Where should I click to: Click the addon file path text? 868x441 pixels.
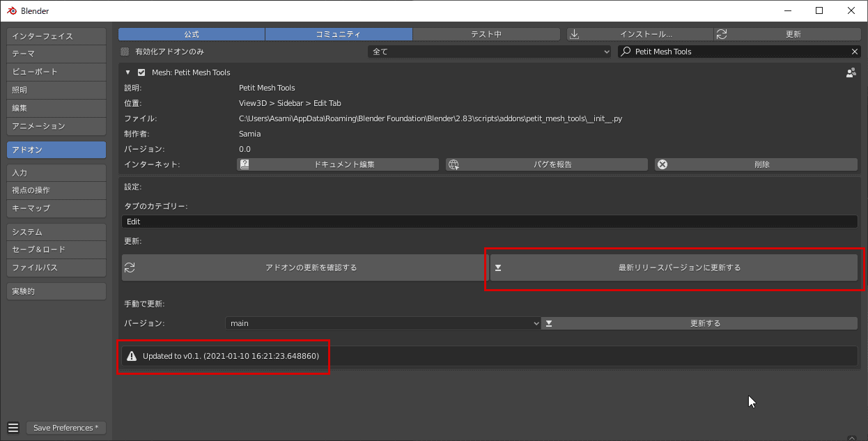click(431, 118)
